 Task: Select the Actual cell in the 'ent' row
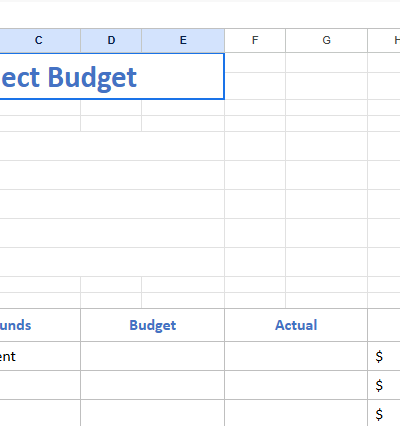tap(296, 356)
